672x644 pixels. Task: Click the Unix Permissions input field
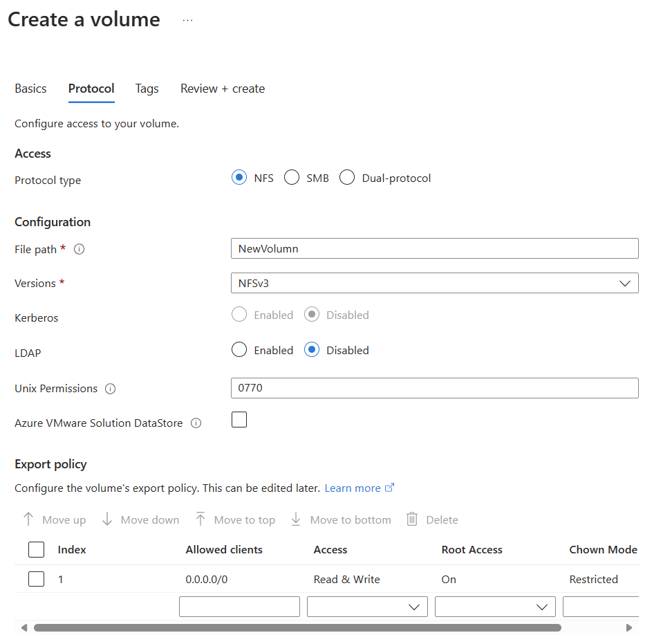(435, 388)
